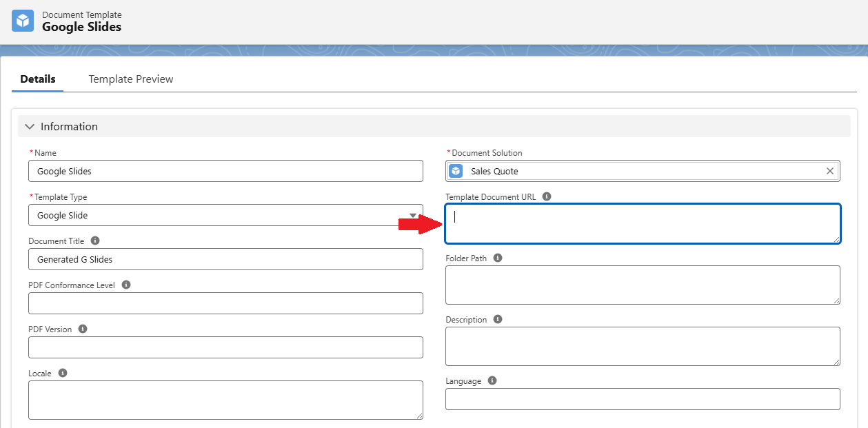Click info icon beside PDF Version

click(83, 329)
